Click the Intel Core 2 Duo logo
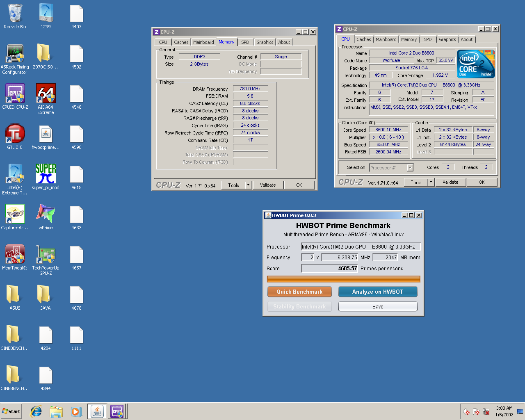 click(476, 64)
